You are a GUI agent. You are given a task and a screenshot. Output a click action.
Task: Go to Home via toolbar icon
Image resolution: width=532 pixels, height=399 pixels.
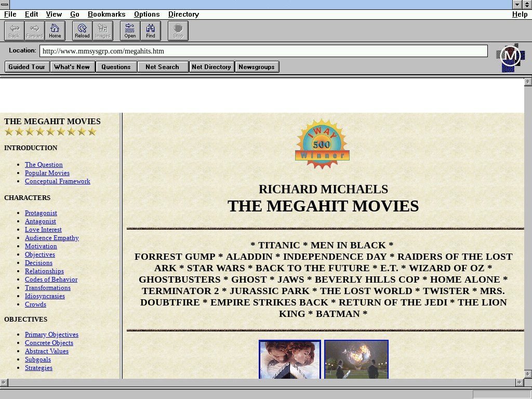(55, 31)
